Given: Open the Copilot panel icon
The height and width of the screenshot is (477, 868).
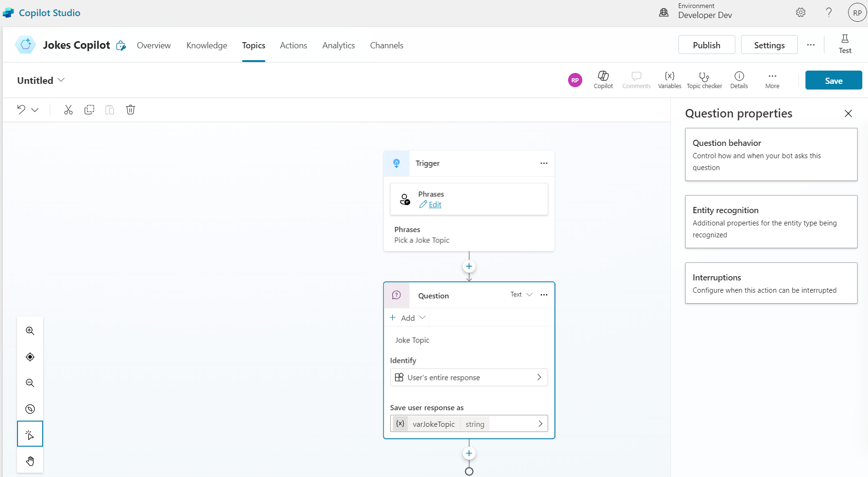Looking at the screenshot, I should (x=603, y=80).
